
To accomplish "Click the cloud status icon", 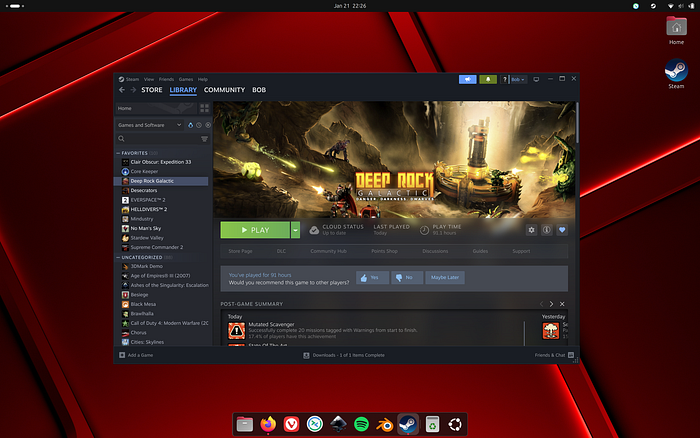I will pyautogui.click(x=314, y=230).
